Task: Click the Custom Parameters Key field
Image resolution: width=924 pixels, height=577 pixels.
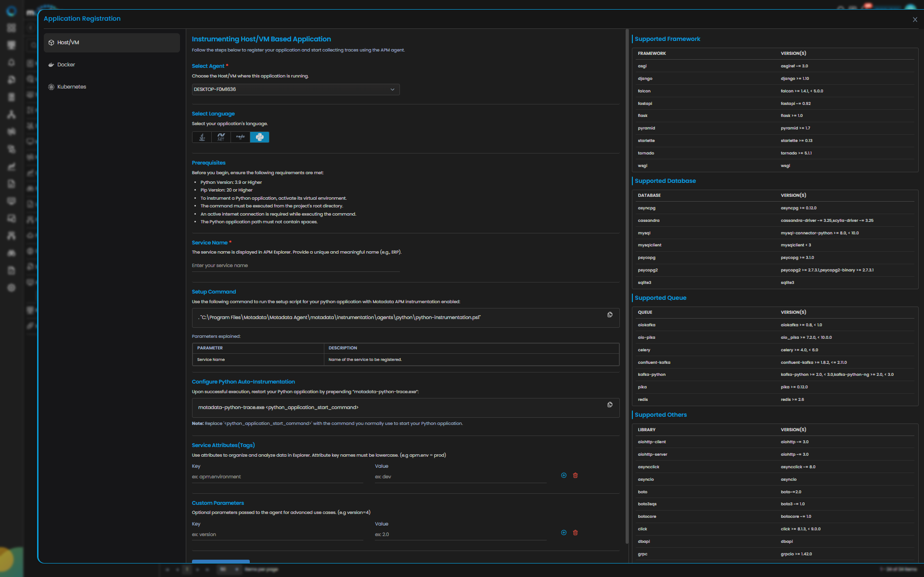Action: (x=277, y=535)
